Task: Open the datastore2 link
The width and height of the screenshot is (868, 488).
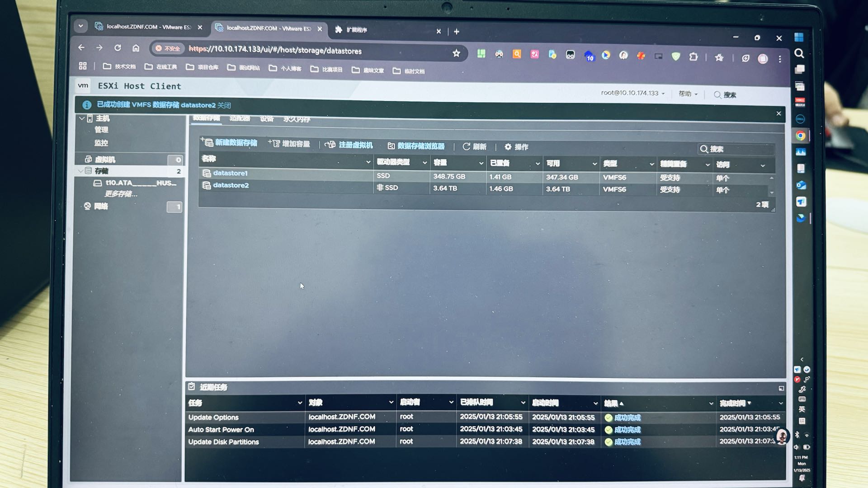Action: click(x=231, y=185)
